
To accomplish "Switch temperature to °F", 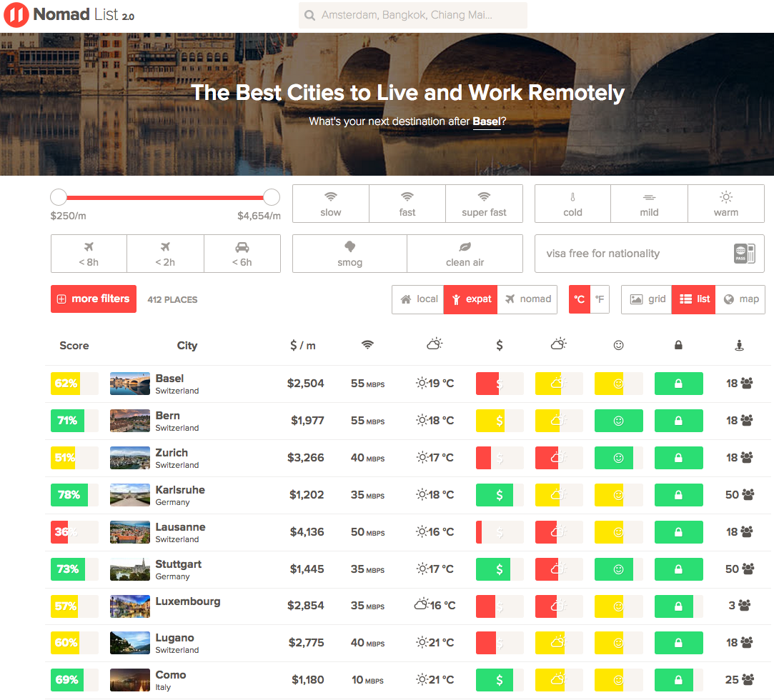I will tap(600, 299).
